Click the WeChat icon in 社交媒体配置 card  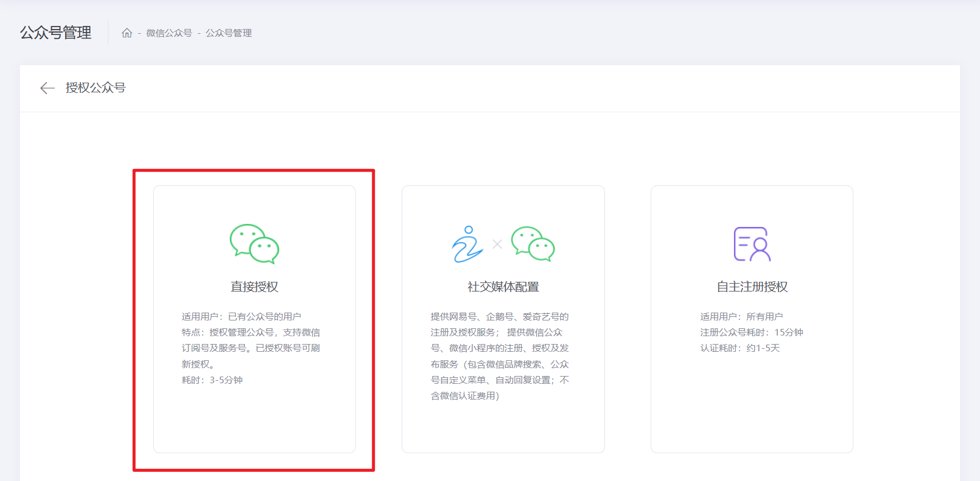[533, 244]
